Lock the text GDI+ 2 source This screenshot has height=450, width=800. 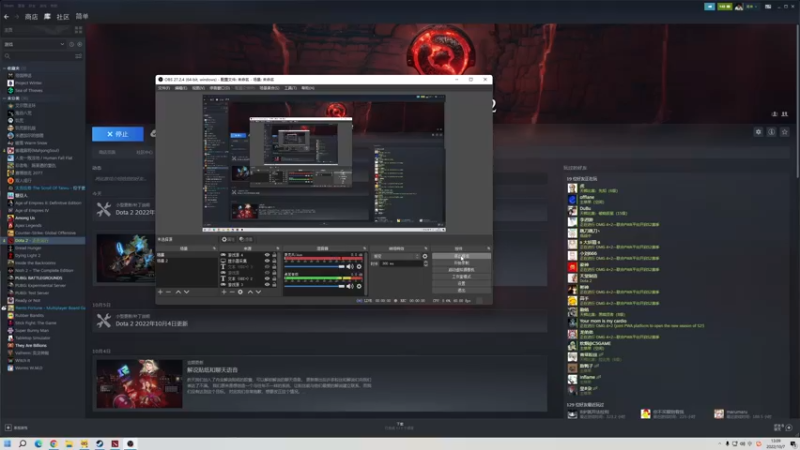point(274,279)
